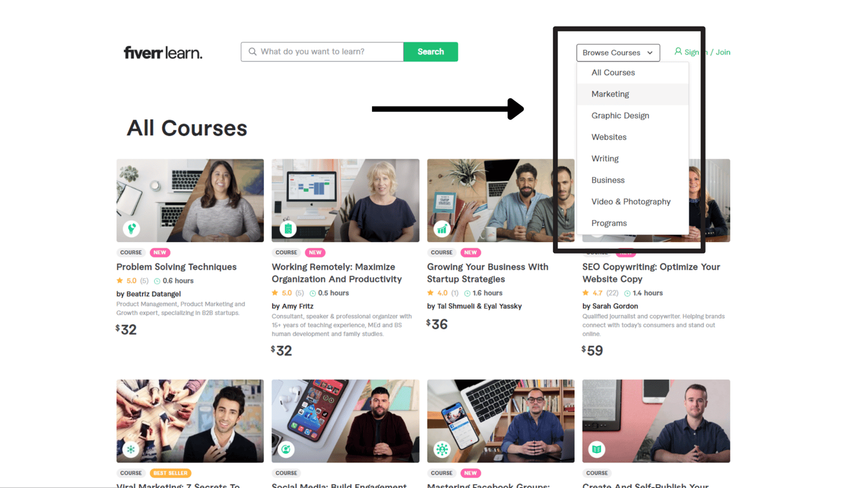Click the user profile icon beside Sign In
The height and width of the screenshot is (488, 868).
tap(678, 52)
